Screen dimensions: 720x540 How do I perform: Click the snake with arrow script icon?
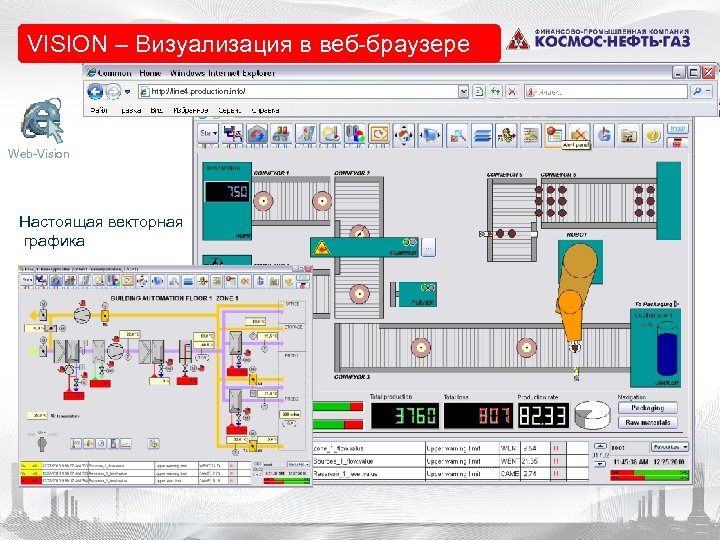[x=506, y=135]
